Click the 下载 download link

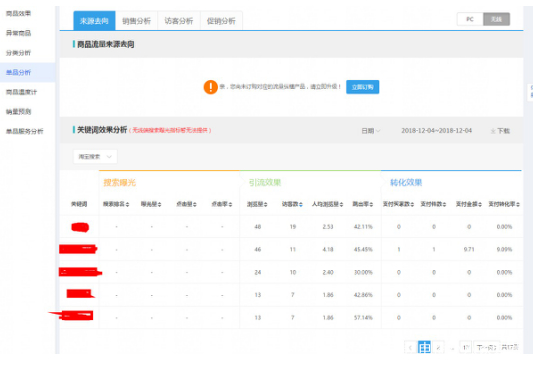[x=503, y=131]
